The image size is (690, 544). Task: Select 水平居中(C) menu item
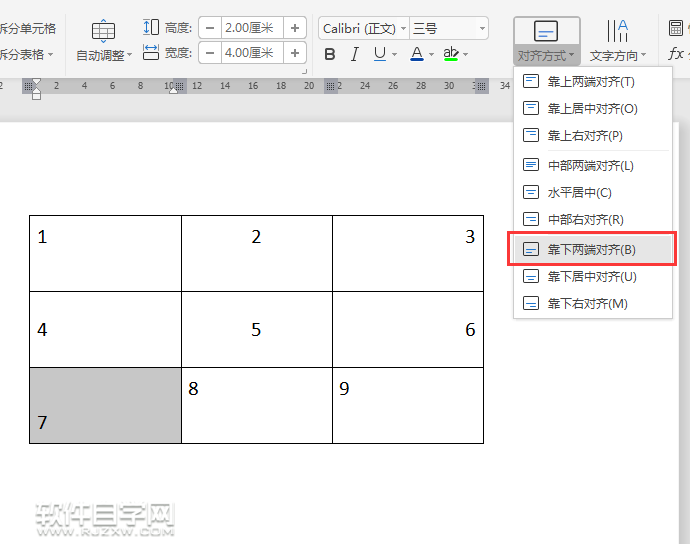[592, 192]
